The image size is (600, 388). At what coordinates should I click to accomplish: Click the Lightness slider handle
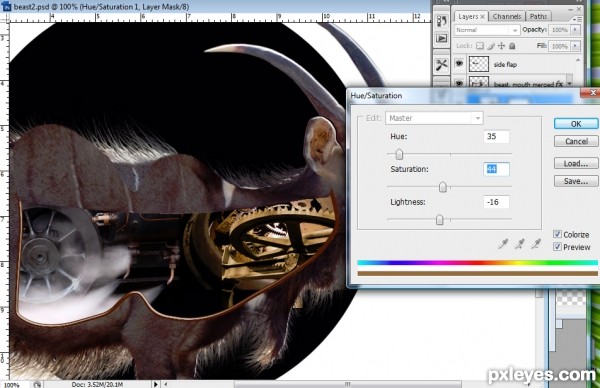point(440,220)
